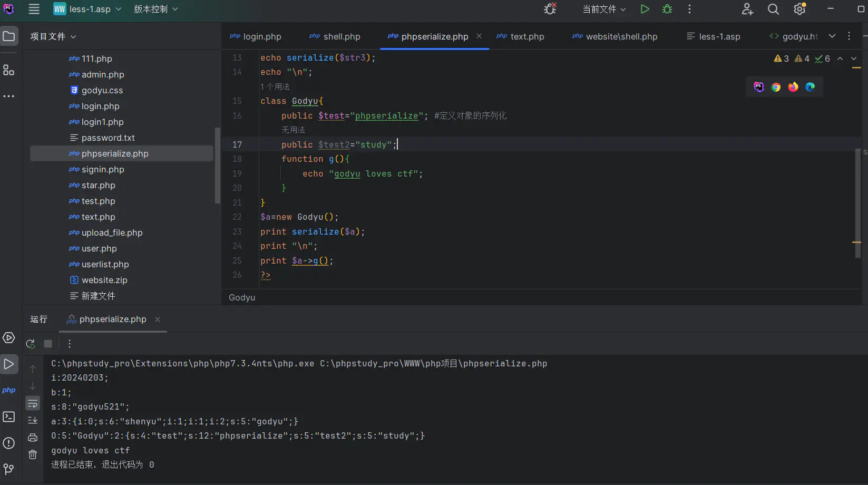Click the warnings count inspection widget
The height and width of the screenshot is (485, 868).
(802, 59)
